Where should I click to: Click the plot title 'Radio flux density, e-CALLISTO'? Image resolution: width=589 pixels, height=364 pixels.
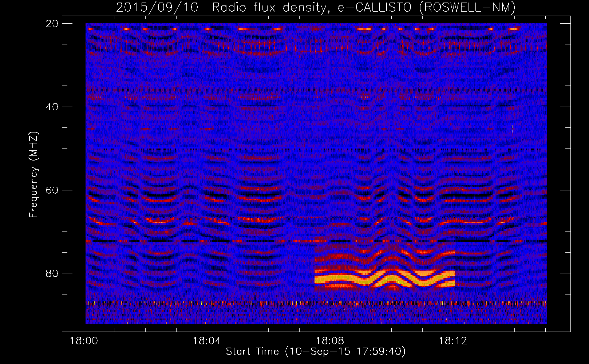point(312,7)
